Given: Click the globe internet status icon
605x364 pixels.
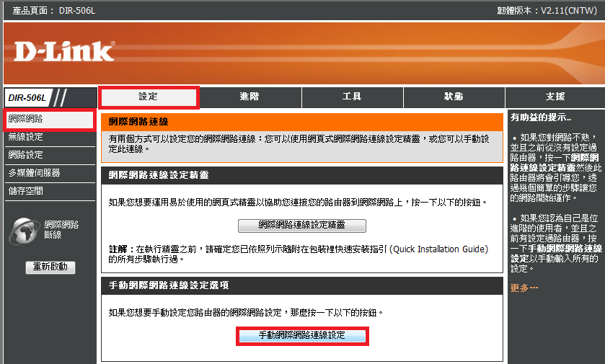Looking at the screenshot, I should tap(24, 231).
